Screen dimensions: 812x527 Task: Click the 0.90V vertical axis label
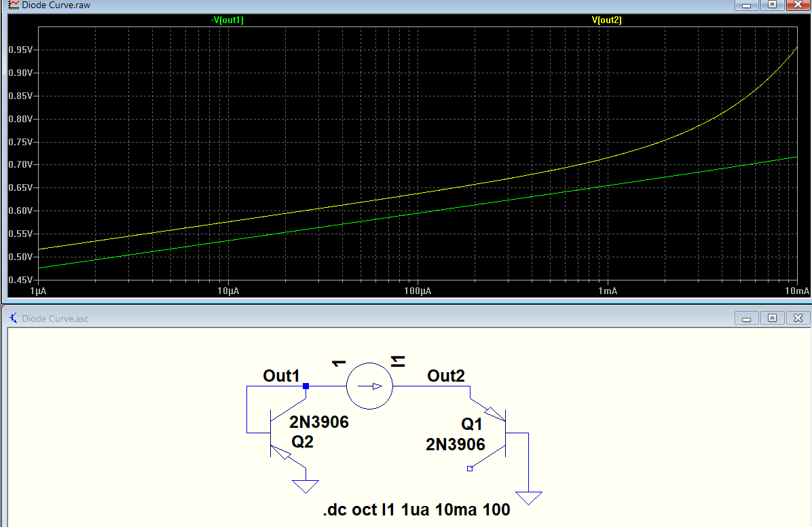21,73
